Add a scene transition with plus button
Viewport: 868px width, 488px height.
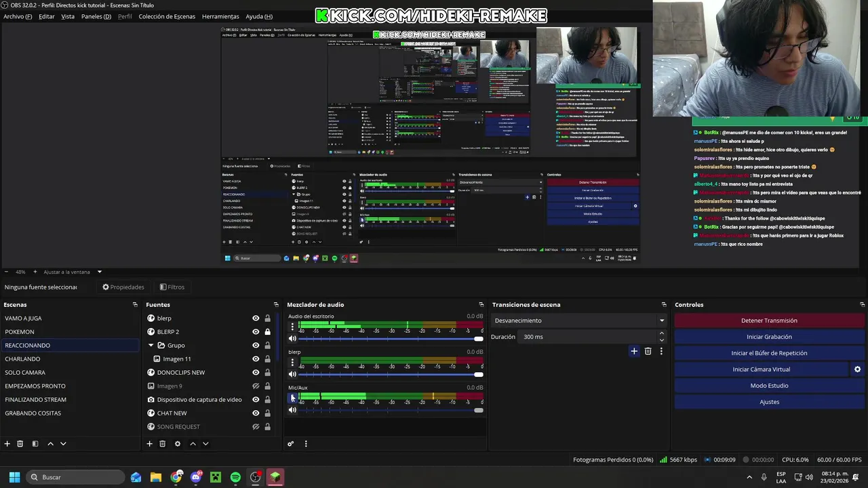(634, 351)
